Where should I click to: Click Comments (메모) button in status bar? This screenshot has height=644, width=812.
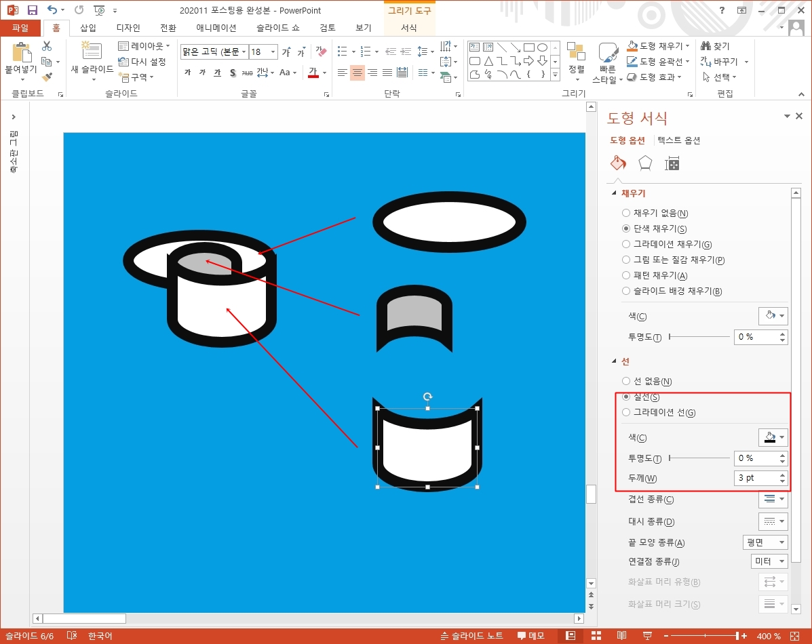click(x=530, y=636)
